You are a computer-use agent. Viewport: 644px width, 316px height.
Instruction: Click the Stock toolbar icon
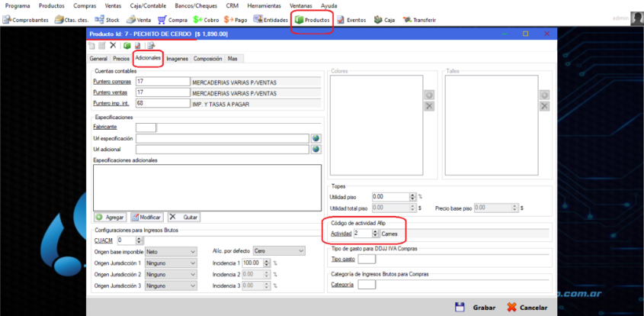point(107,20)
